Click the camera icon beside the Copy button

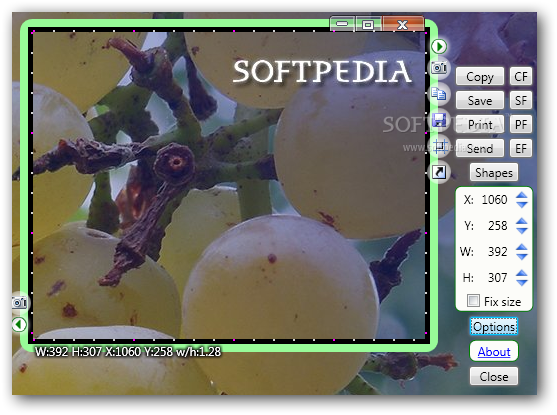coord(439,68)
